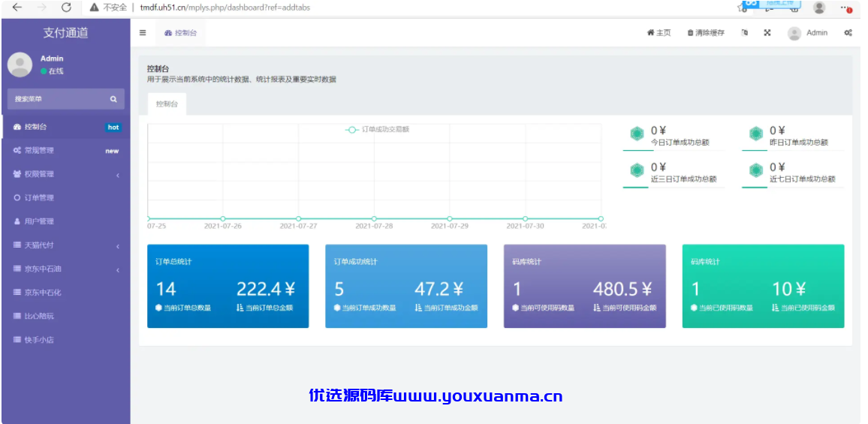This screenshot has height=424, width=868.
Task: Reload the page with browser refresh icon
Action: (66, 8)
